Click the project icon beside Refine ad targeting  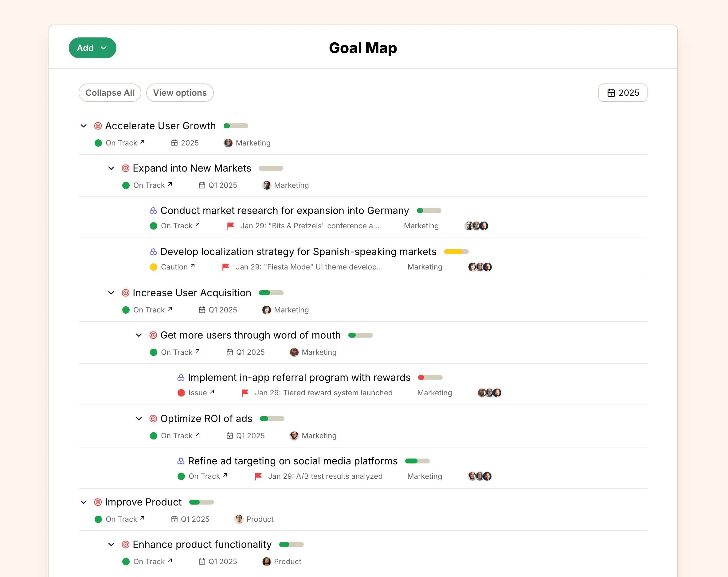[x=180, y=461]
